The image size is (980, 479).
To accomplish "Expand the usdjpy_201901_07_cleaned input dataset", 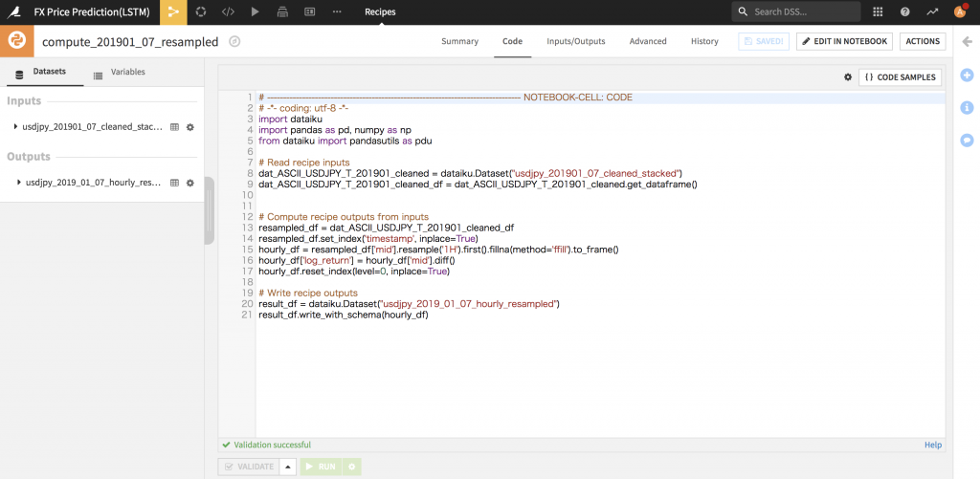I will 15,127.
